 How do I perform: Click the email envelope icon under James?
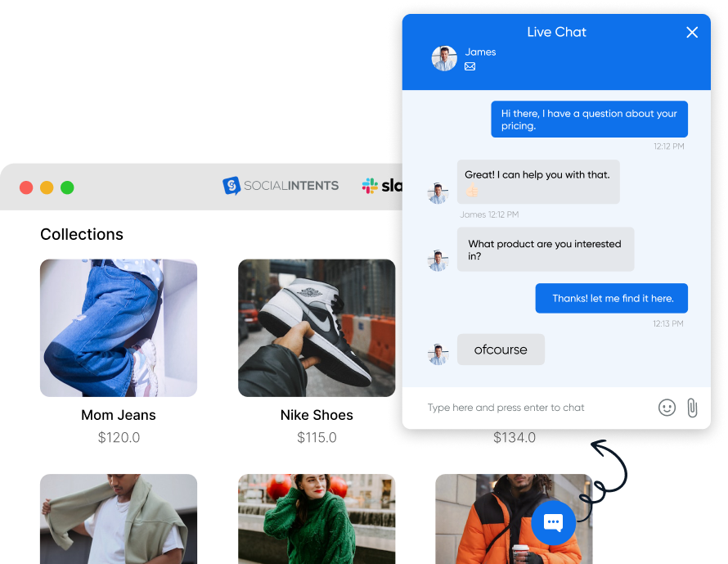pyautogui.click(x=470, y=67)
